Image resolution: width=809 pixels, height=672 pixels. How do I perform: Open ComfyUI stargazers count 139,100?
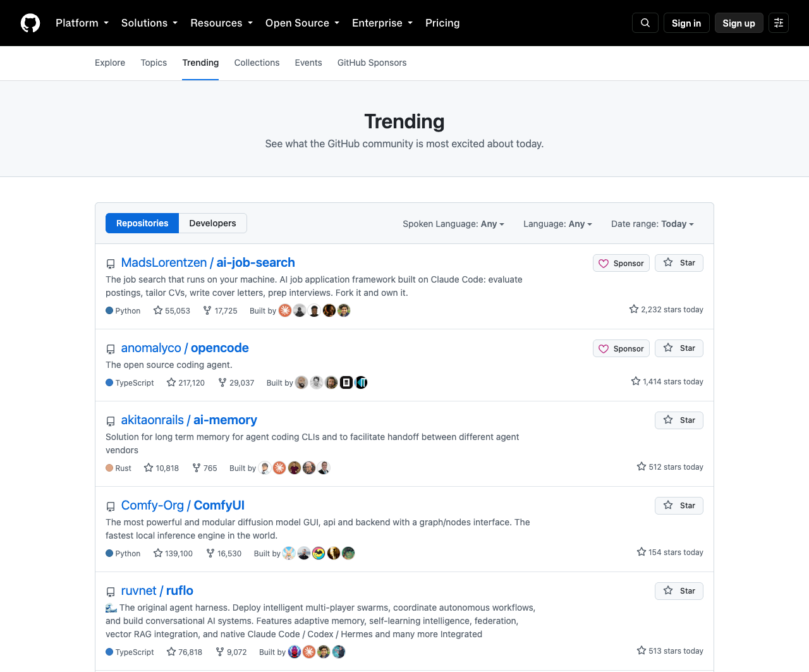click(x=173, y=553)
